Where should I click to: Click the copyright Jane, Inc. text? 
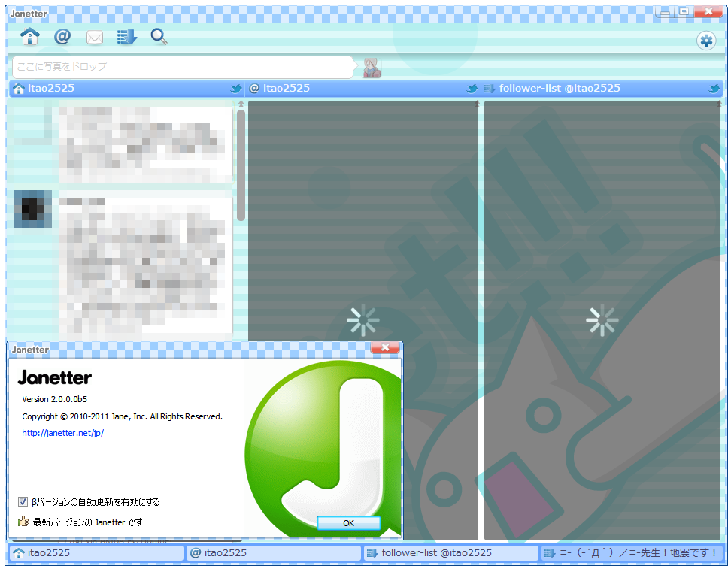click(122, 416)
